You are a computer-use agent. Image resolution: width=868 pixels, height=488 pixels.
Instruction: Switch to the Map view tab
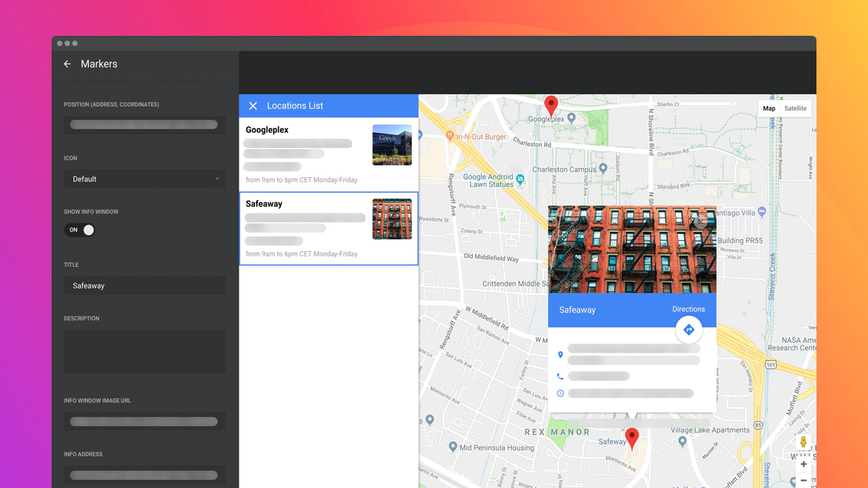tap(768, 108)
